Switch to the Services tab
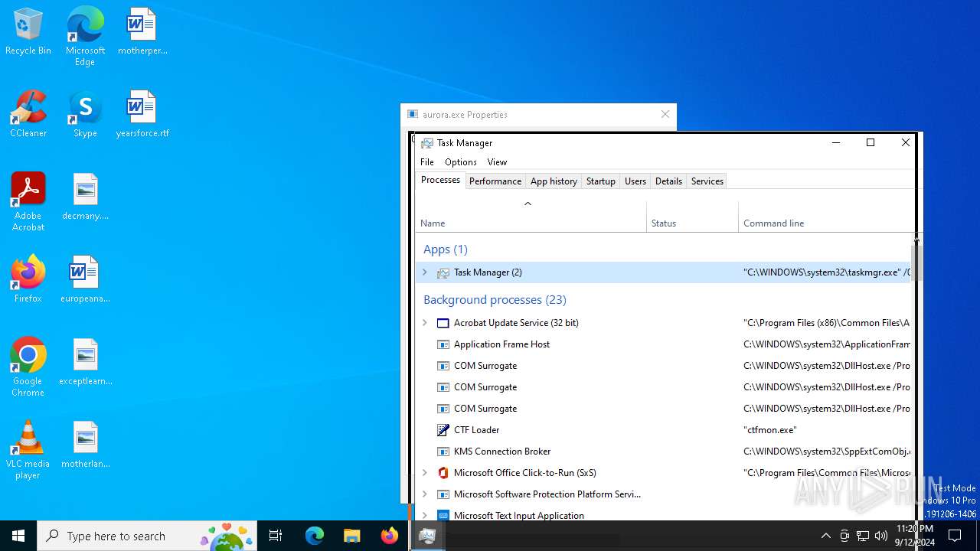The width and height of the screenshot is (980, 551). (707, 181)
